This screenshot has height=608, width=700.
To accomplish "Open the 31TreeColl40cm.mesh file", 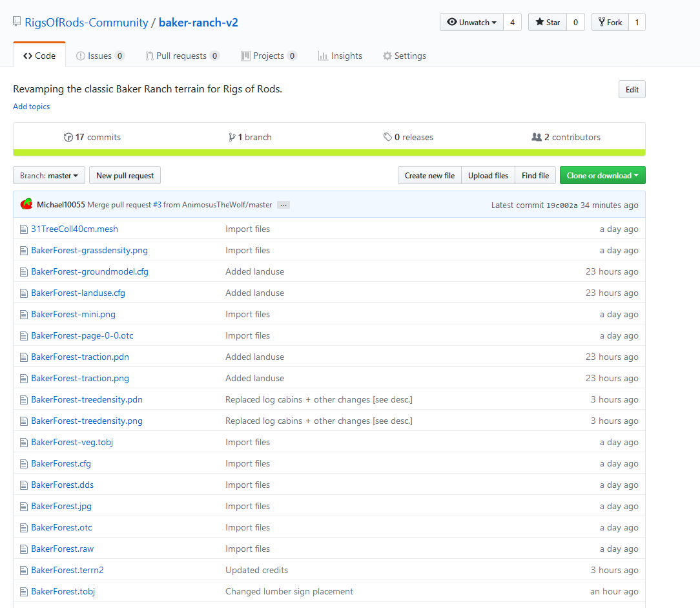I will pos(74,229).
